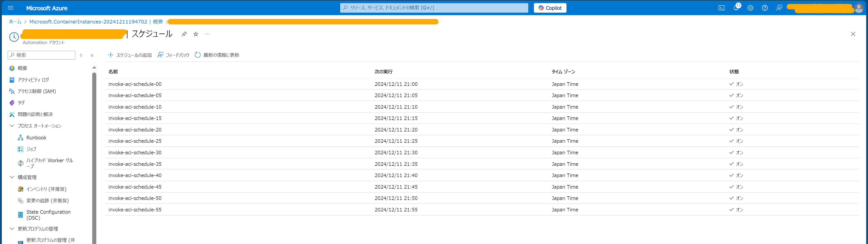Click the ホーム breadcrumb link
Screen dimensions: 868x244
coord(15,21)
